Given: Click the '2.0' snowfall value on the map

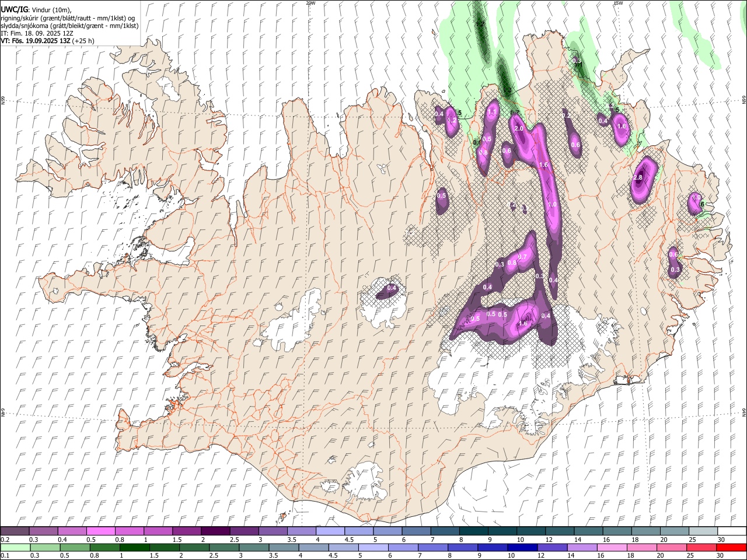Looking at the screenshot, I should 518,128.
